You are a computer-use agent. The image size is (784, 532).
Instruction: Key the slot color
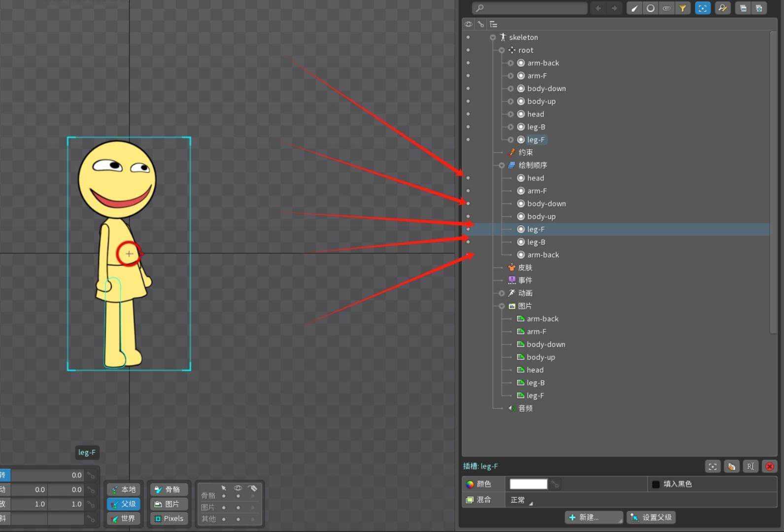point(555,484)
